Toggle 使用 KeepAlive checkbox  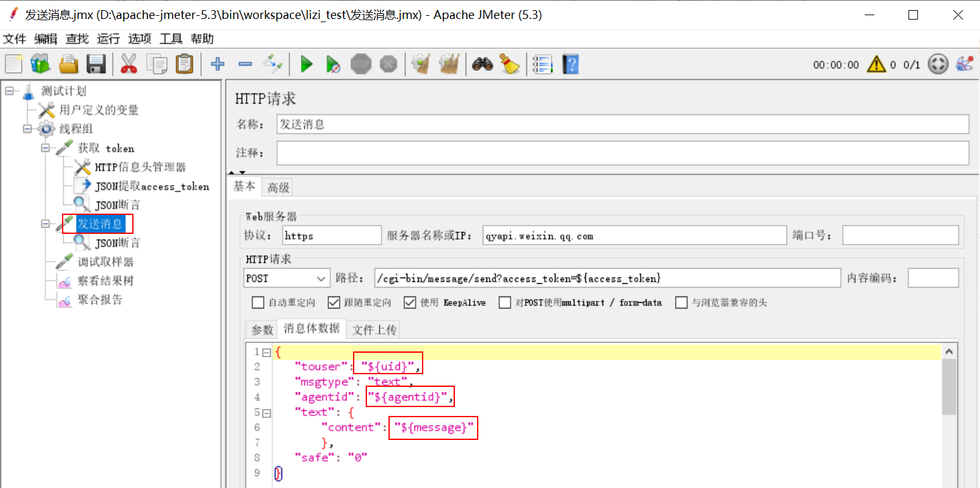410,303
